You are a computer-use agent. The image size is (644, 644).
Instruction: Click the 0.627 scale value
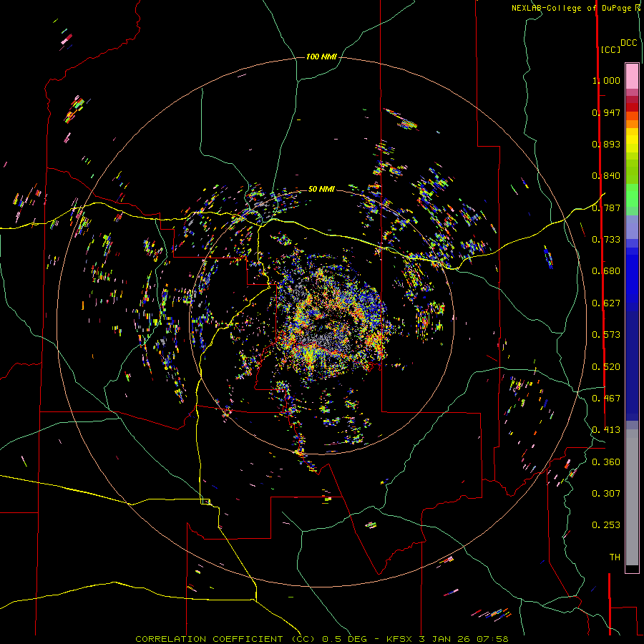pyautogui.click(x=606, y=303)
